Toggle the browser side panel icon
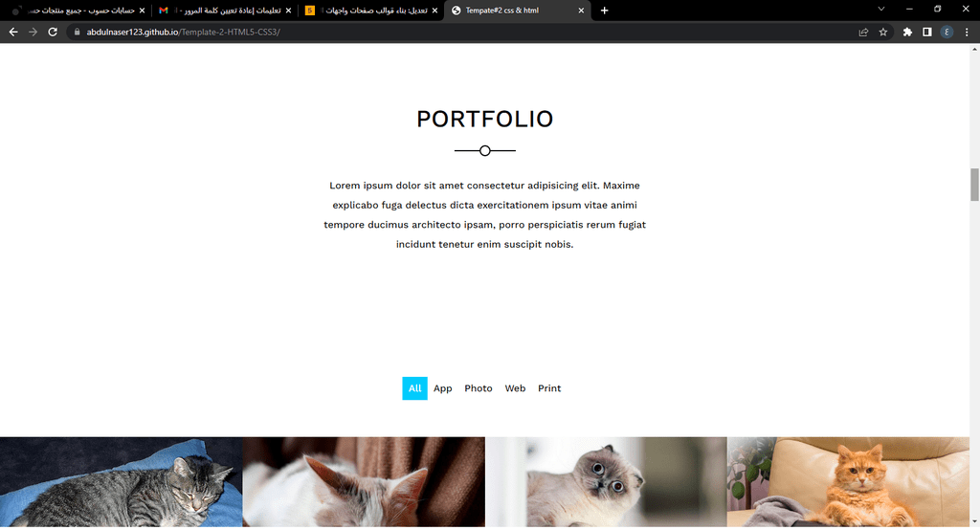 click(926, 32)
